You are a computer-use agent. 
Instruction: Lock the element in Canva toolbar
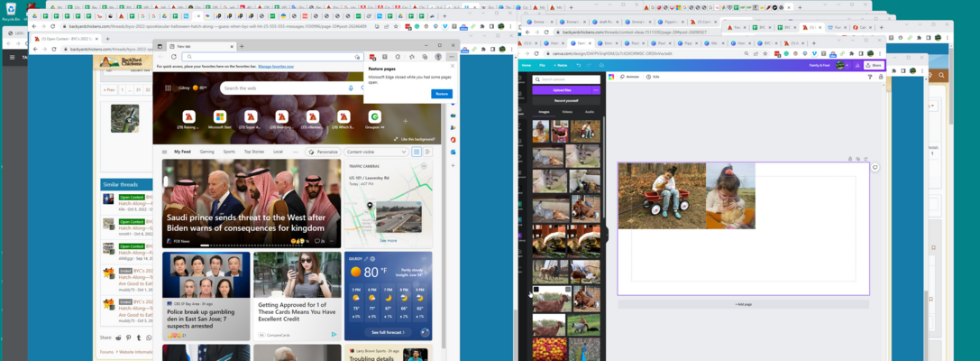pyautogui.click(x=881, y=77)
